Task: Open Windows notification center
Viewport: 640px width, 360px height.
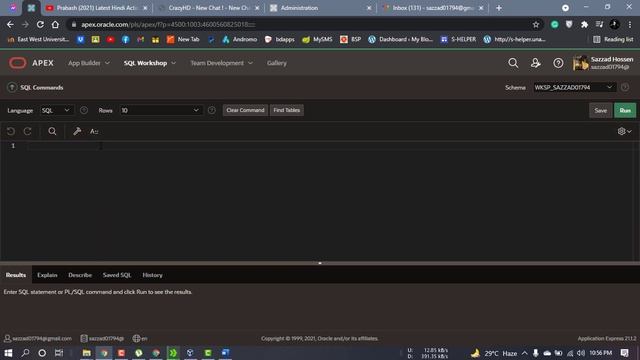Action: 624,353
